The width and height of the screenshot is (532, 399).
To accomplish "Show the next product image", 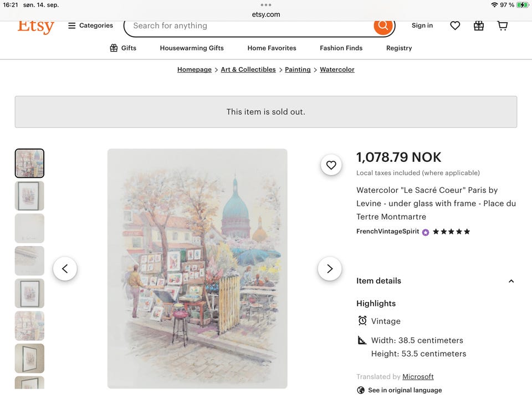I will (x=330, y=268).
